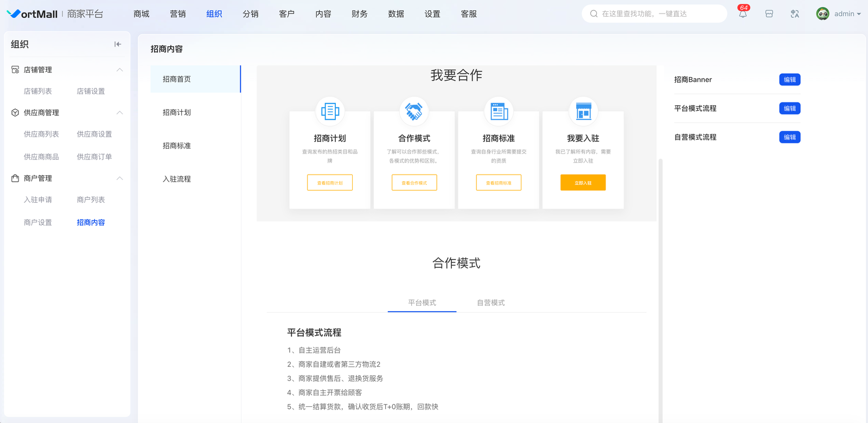The width and height of the screenshot is (868, 423).
Task: Click the 立即入驻 orange button
Action: point(583,183)
